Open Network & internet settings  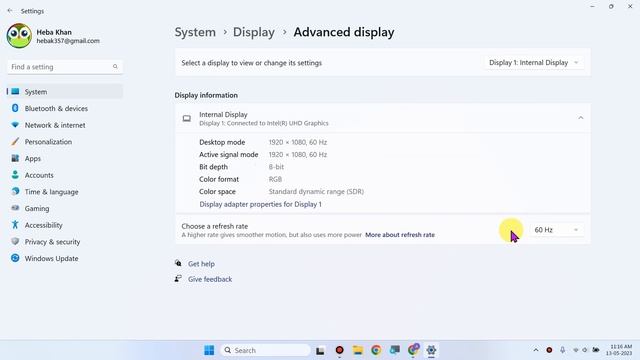pos(65,125)
